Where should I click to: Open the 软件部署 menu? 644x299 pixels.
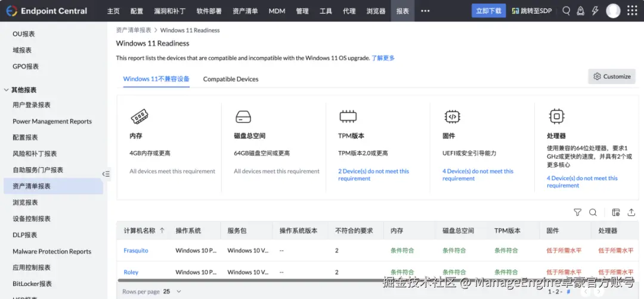tap(209, 11)
